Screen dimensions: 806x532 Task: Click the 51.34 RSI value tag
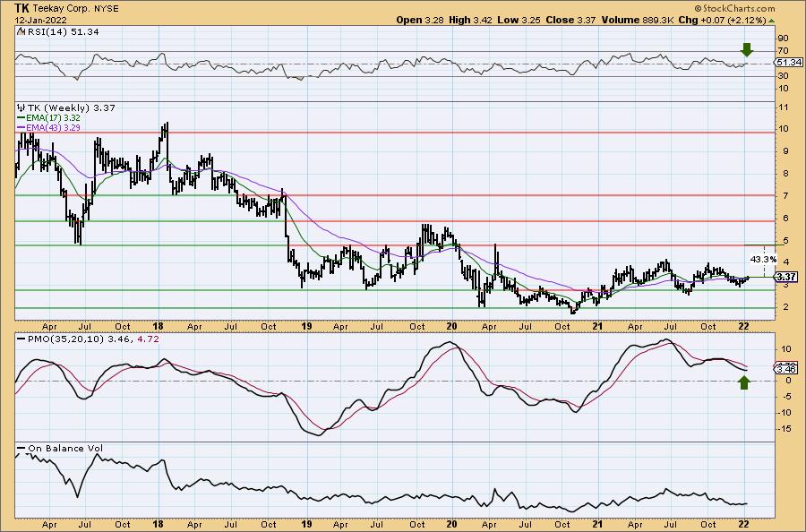pos(789,62)
